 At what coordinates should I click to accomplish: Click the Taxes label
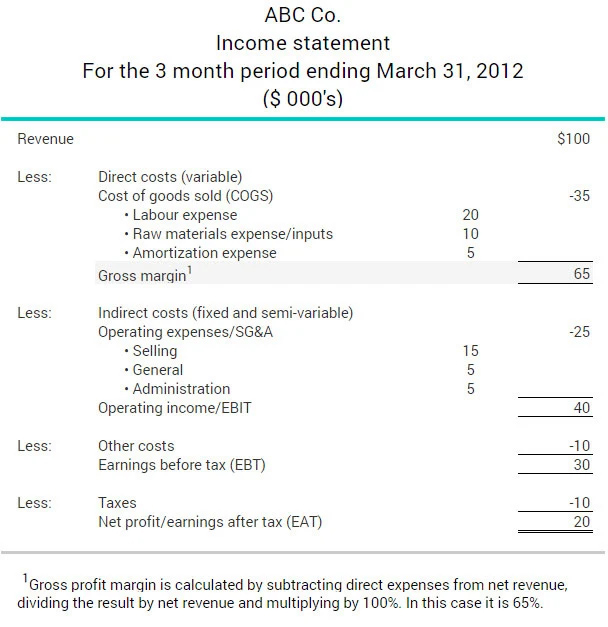117,503
